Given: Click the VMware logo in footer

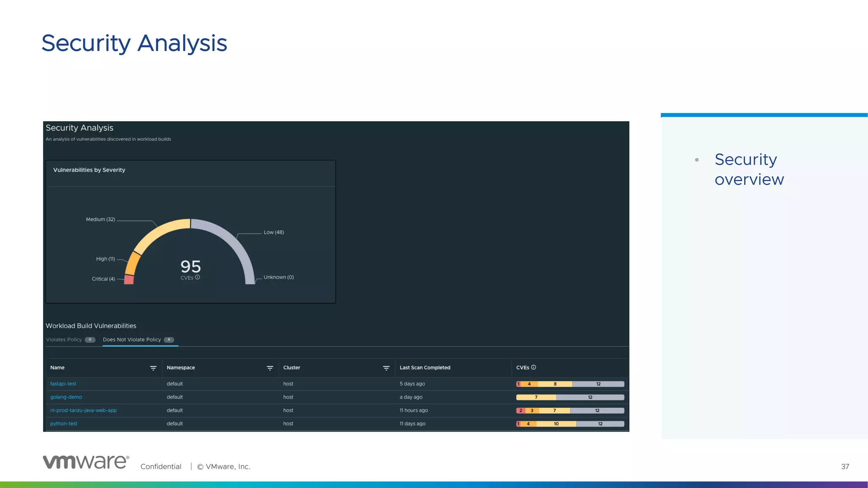Looking at the screenshot, I should [x=86, y=462].
